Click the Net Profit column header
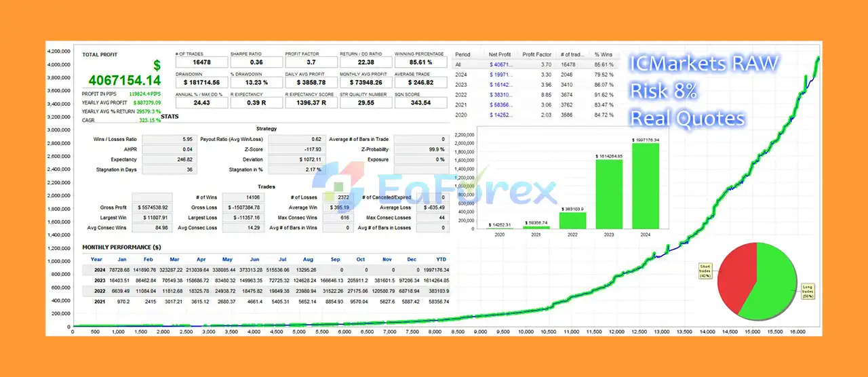 (x=500, y=54)
